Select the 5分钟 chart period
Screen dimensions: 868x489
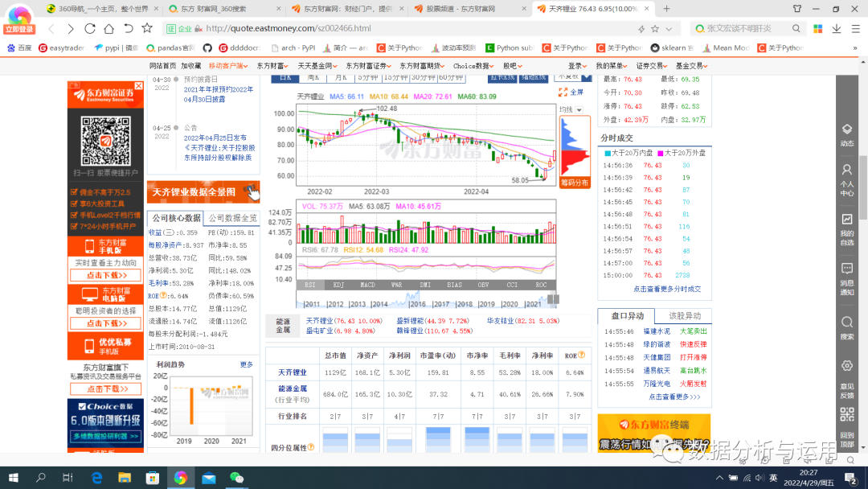pyautogui.click(x=367, y=77)
